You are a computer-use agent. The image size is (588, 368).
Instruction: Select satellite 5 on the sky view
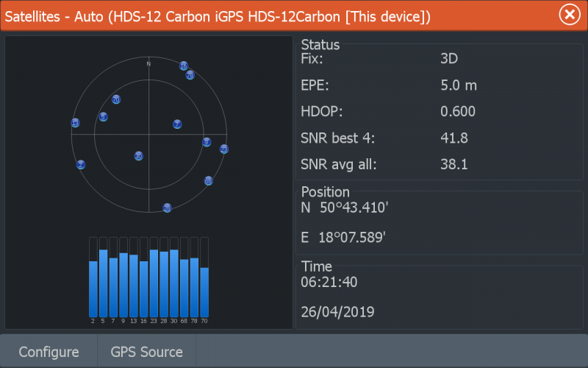tap(104, 117)
